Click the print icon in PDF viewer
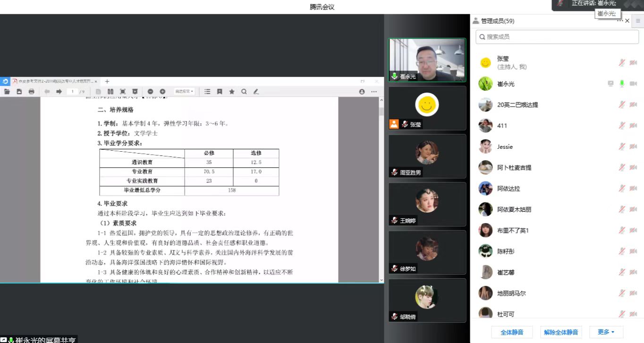644x343 pixels. (x=32, y=92)
